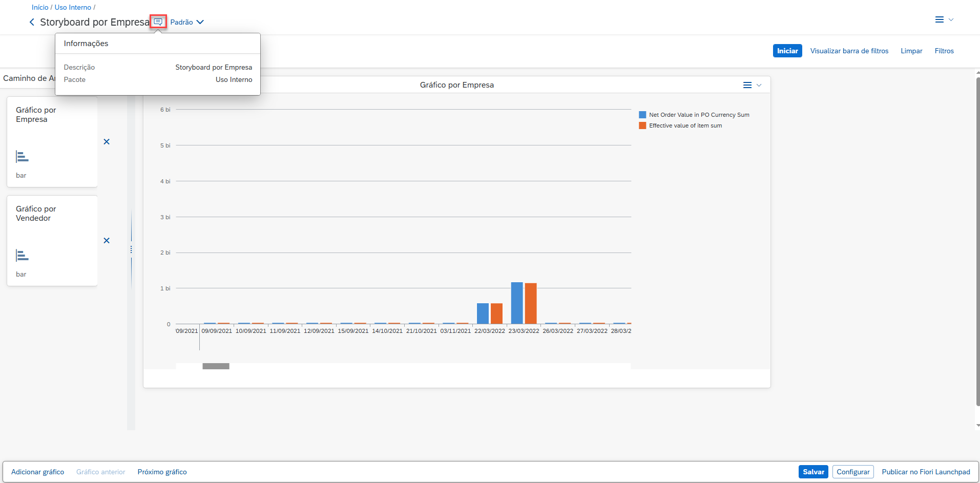The height and width of the screenshot is (483, 980).
Task: Toggle Net Order Value legend entry
Action: (694, 115)
